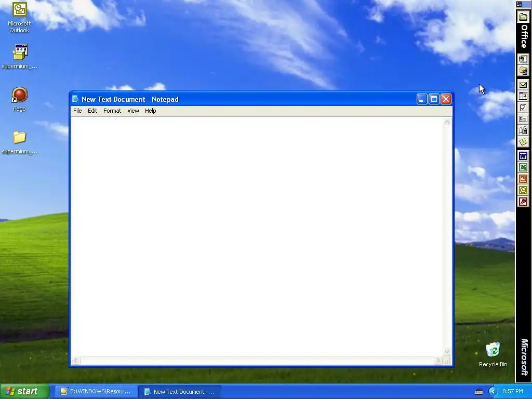
Task: Click the Notepad title bar text
Action: point(130,99)
